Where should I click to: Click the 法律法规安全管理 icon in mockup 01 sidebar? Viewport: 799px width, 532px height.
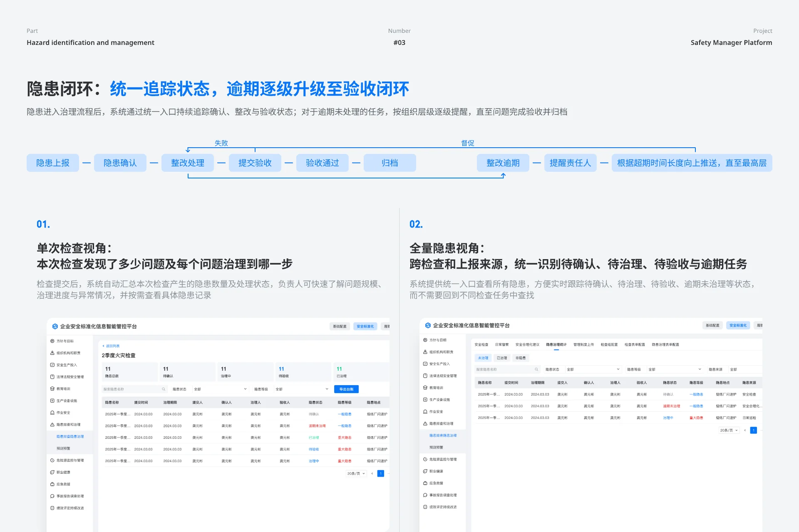(x=52, y=377)
